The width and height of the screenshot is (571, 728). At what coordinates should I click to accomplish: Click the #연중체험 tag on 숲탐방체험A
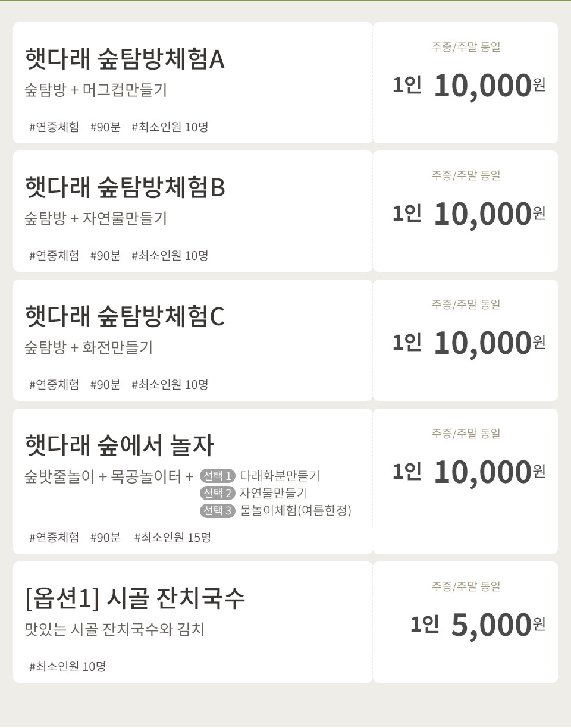coord(54,127)
